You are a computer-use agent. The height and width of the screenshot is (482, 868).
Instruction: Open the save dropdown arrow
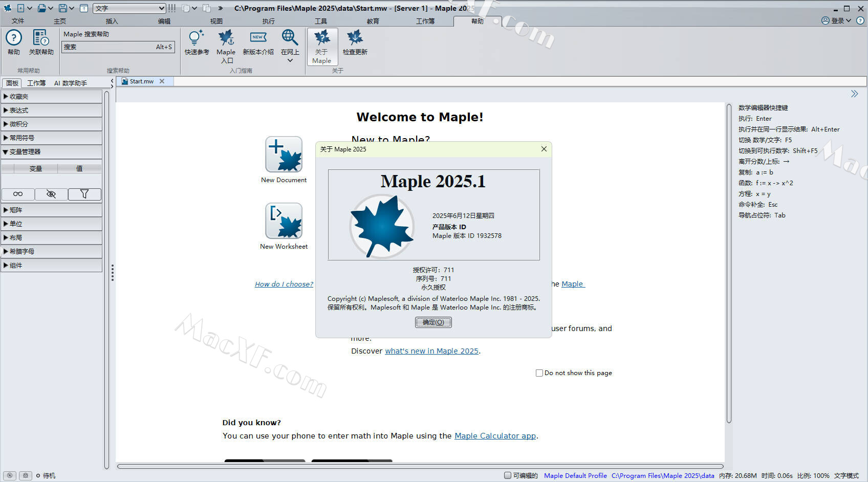(x=72, y=8)
